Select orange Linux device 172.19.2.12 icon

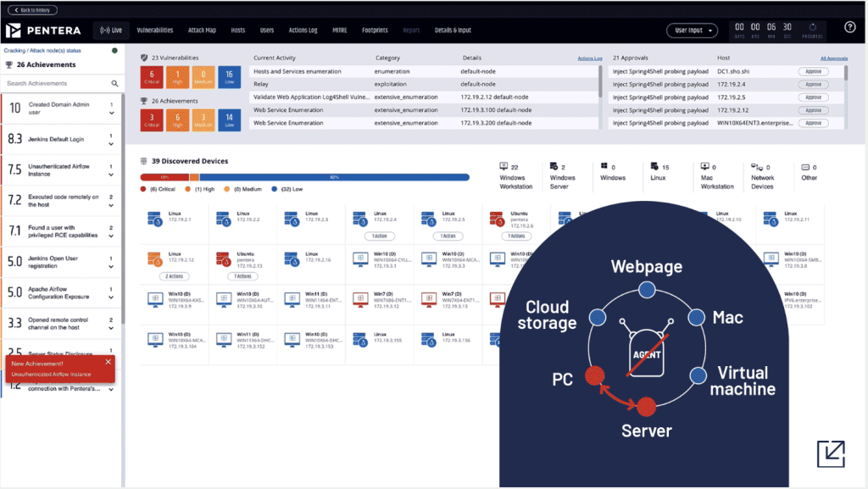[155, 258]
